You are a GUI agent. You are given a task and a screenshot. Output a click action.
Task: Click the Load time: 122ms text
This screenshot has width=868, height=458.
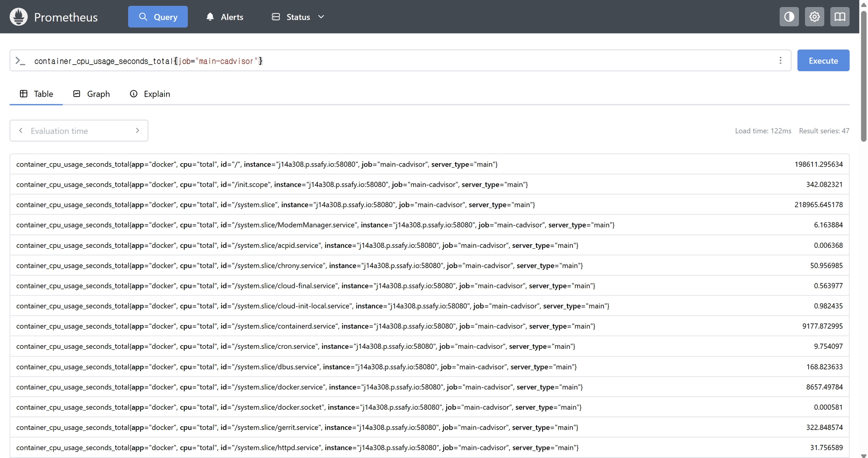click(x=763, y=131)
